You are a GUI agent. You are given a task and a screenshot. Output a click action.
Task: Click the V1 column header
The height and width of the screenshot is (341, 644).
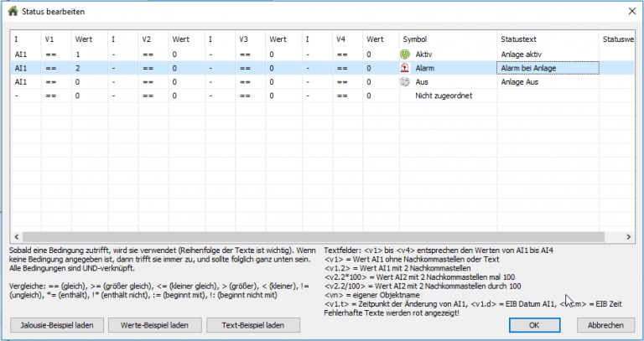(x=49, y=39)
